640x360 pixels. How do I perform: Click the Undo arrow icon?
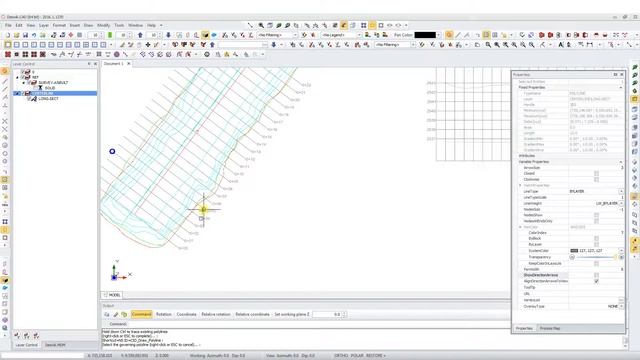click(x=34, y=35)
